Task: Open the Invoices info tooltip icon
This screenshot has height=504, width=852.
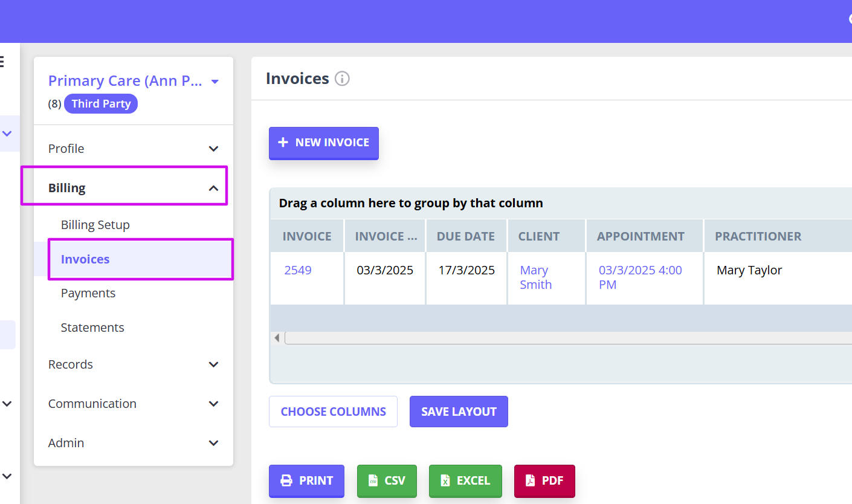Action: (x=341, y=79)
